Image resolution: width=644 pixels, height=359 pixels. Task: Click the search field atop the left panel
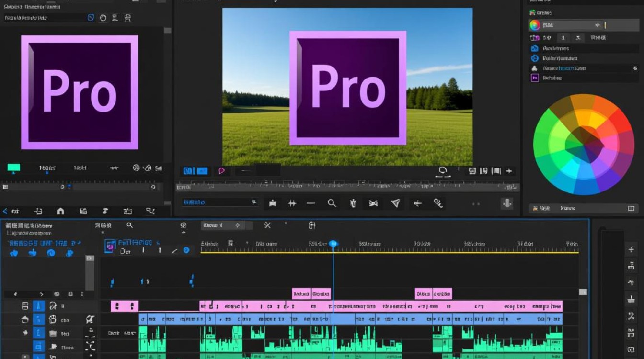(49, 18)
